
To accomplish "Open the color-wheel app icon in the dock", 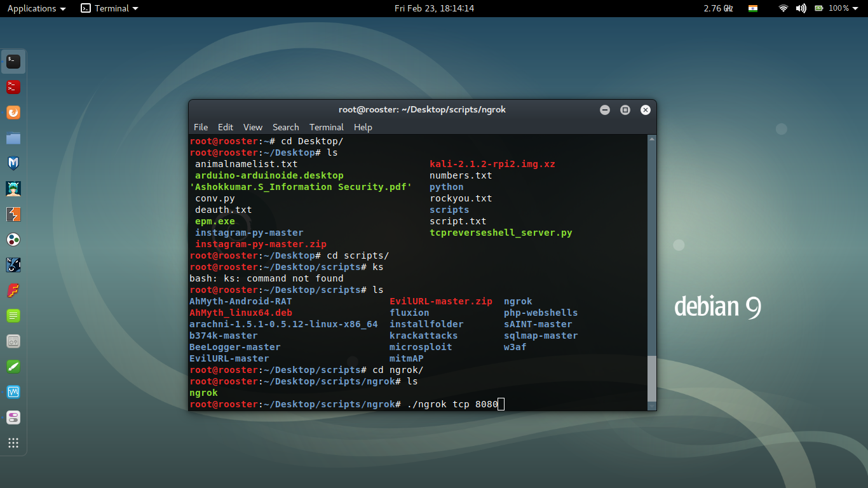I will [x=13, y=240].
